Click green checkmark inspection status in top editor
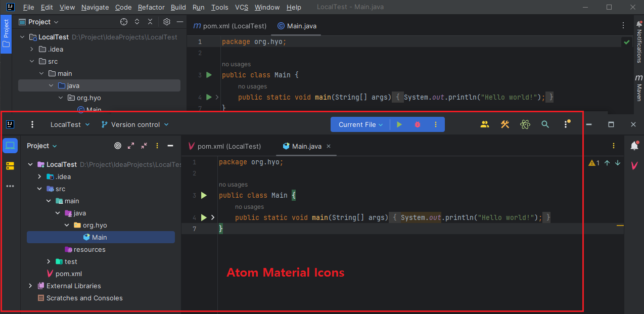Viewport: 644px width, 314px height. coord(627,42)
